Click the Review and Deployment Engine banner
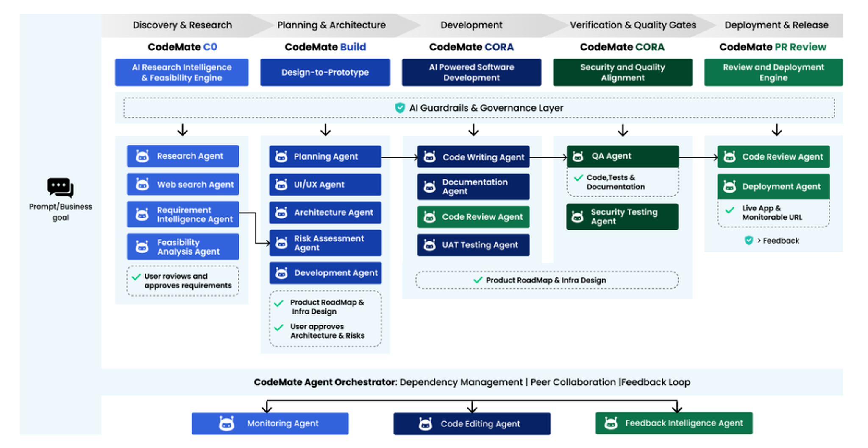The width and height of the screenshot is (868, 448). pos(773,73)
